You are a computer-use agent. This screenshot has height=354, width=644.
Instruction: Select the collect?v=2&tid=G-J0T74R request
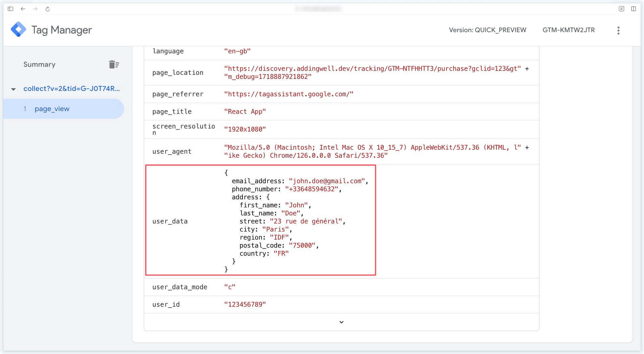(71, 89)
